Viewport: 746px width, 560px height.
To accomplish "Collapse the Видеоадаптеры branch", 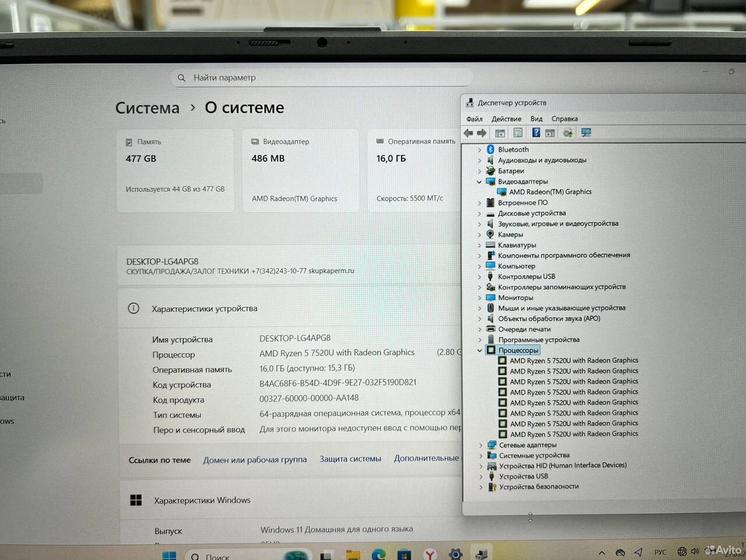I will tap(480, 181).
